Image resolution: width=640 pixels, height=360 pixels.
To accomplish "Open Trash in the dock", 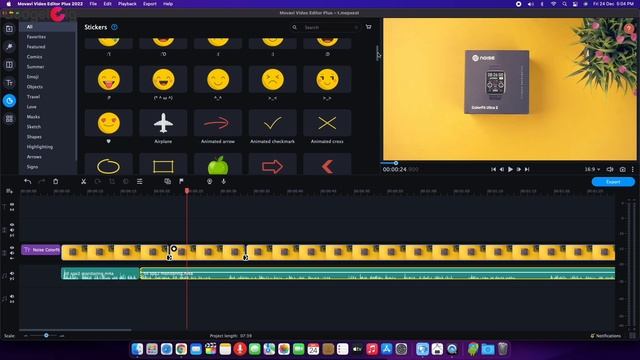I will [503, 349].
